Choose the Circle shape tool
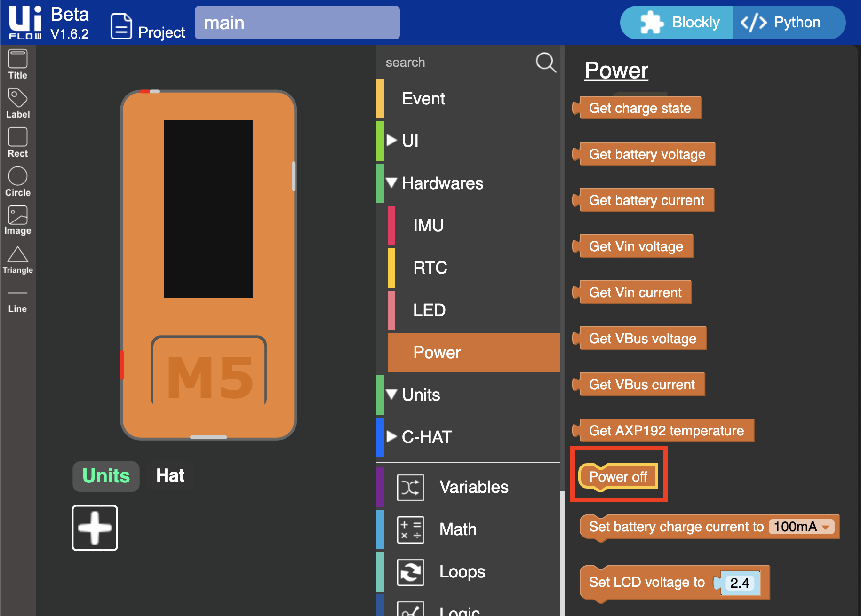The image size is (861, 616). click(x=18, y=182)
